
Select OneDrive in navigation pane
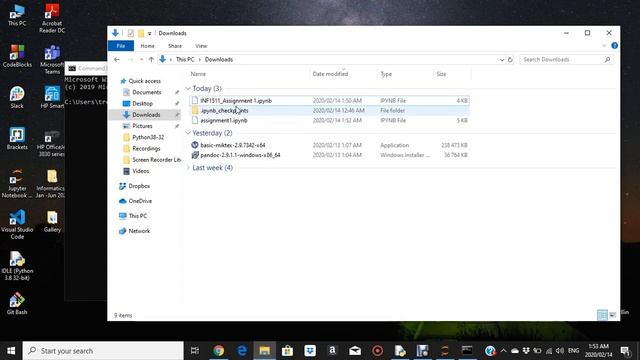click(140, 201)
